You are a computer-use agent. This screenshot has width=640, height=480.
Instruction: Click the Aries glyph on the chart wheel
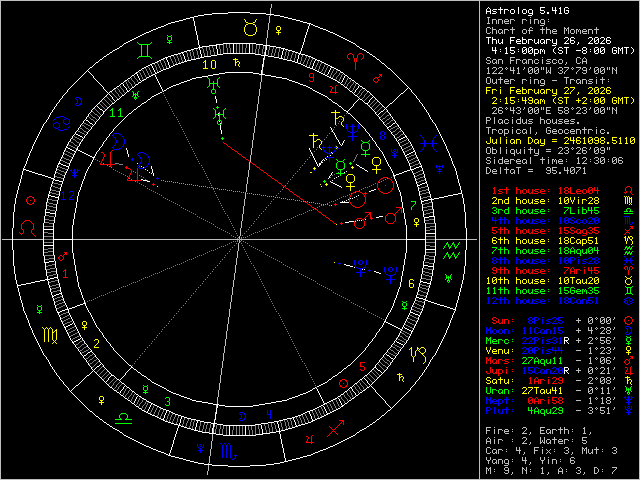click(355, 60)
